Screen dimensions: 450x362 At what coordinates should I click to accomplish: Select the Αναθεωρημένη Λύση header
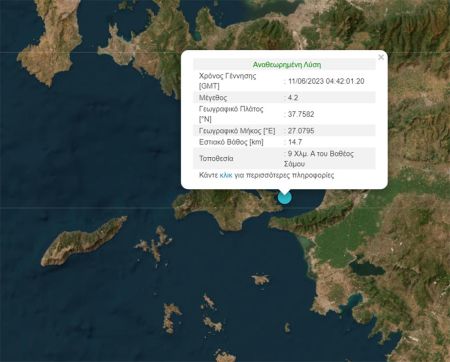click(x=287, y=64)
